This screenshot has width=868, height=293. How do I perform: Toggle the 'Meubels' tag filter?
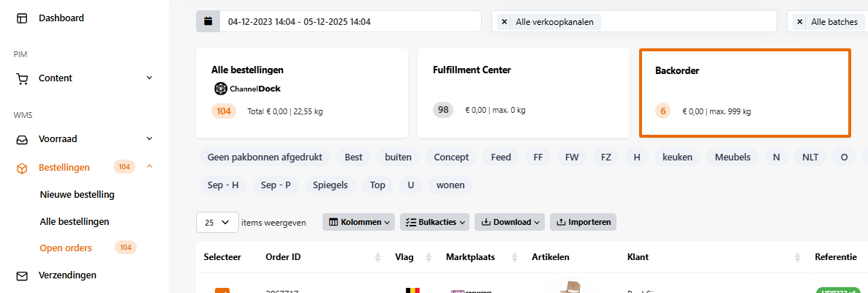point(733,157)
